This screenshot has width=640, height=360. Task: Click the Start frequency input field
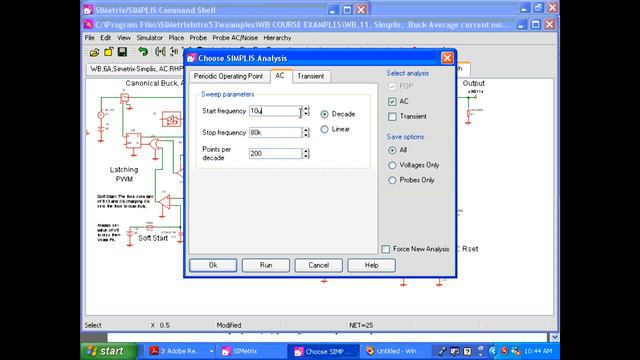[x=276, y=111]
